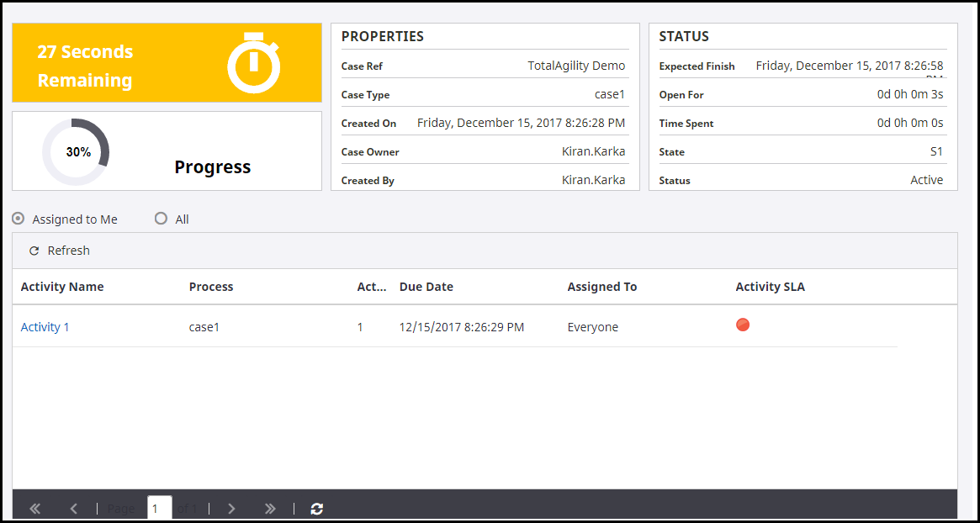This screenshot has width=980, height=523.
Task: Sort by Due Date column header
Action: pyautogui.click(x=426, y=287)
